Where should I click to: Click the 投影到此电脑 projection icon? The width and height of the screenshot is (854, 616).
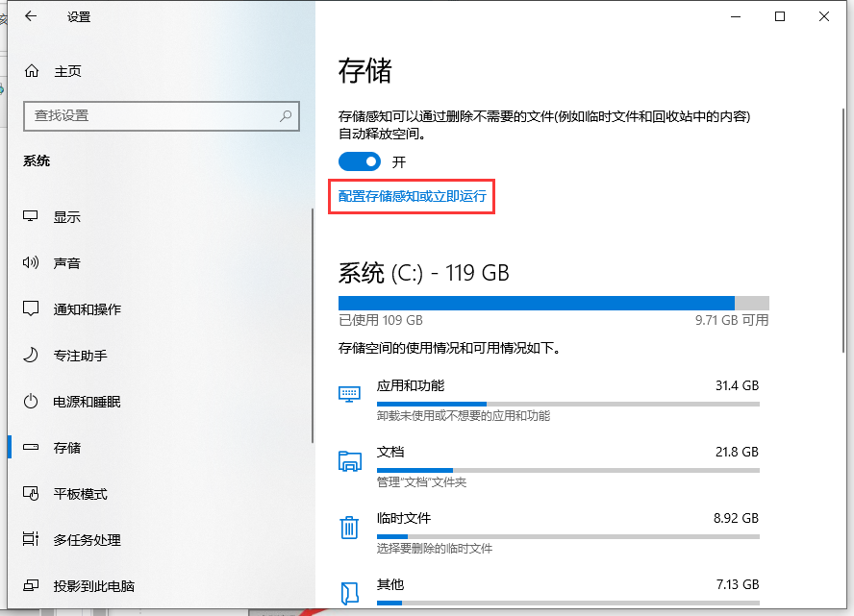tap(32, 585)
